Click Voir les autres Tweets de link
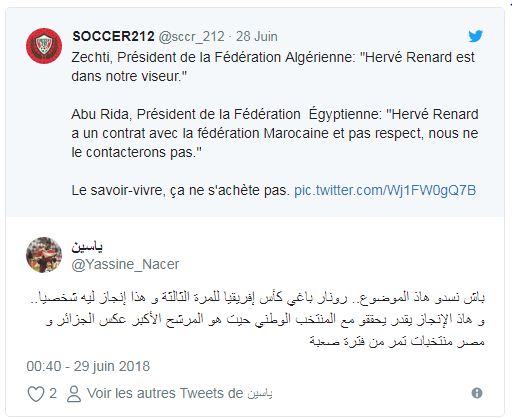Image resolution: width=512 pixels, height=419 pixels. (x=179, y=393)
